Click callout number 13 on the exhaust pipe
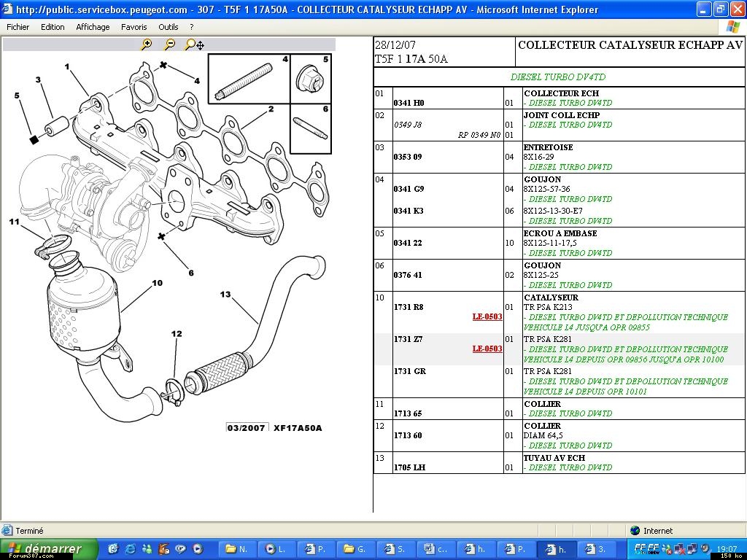This screenshot has height=560, width=747. coord(225,295)
